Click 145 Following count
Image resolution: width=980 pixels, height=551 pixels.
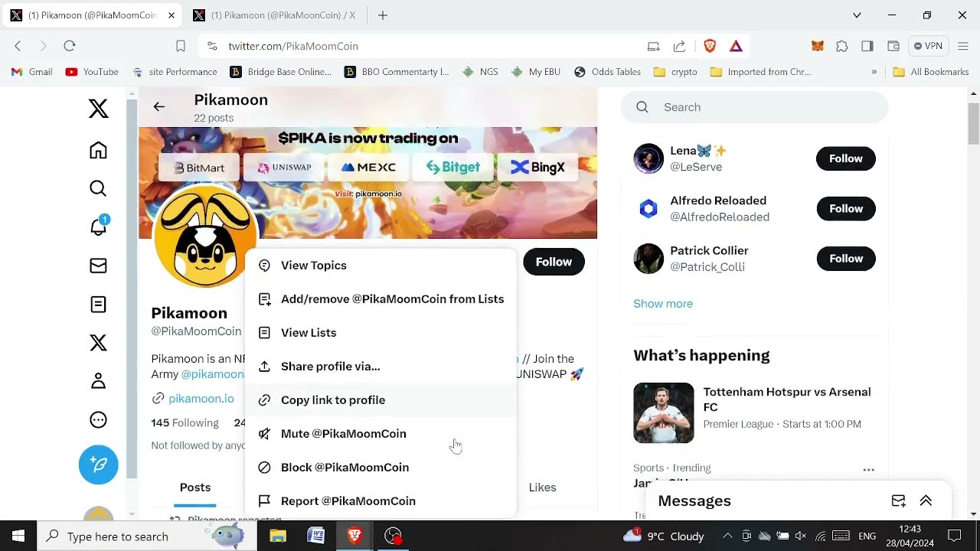coord(185,423)
